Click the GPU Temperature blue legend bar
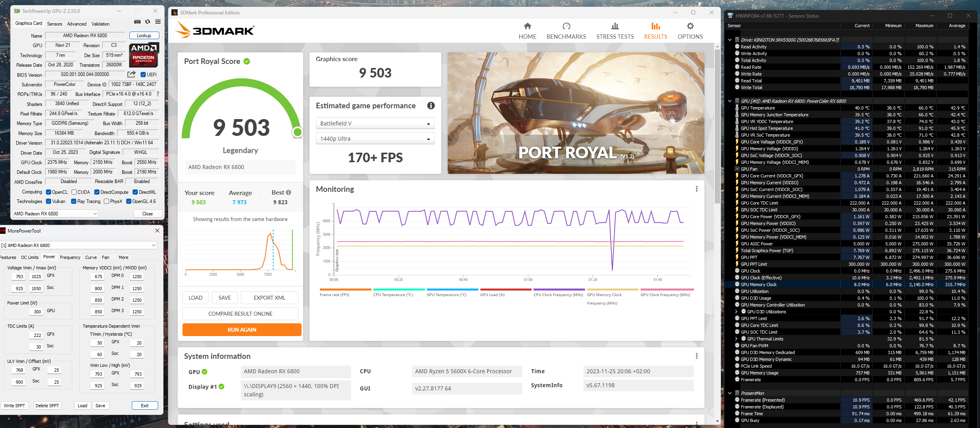Viewport: 980px width, 428px height. (452, 290)
